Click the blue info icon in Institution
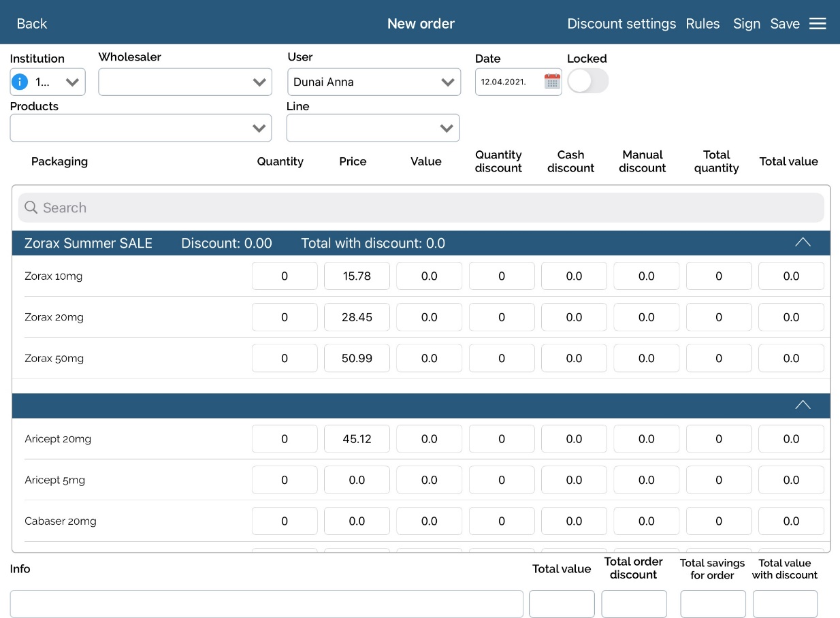Image resolution: width=840 pixels, height=618 pixels. click(x=20, y=82)
